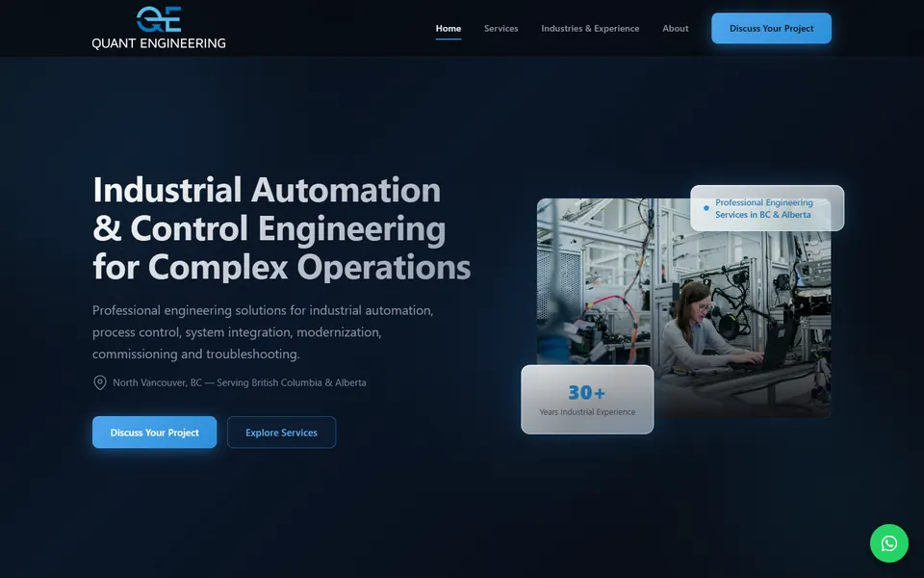Click the location pin icon
Screen dimensions: 924x578
click(x=99, y=382)
